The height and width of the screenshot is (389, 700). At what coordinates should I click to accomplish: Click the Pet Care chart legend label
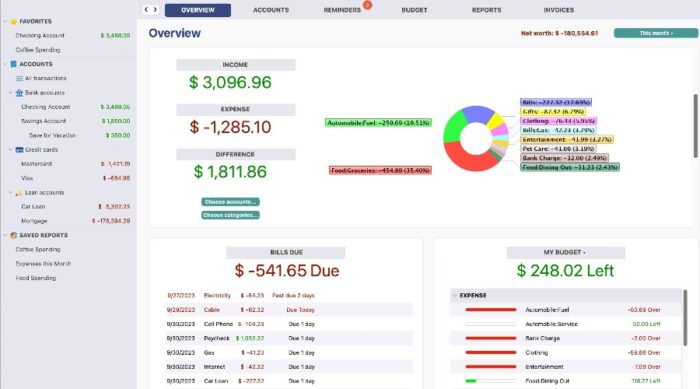point(558,149)
